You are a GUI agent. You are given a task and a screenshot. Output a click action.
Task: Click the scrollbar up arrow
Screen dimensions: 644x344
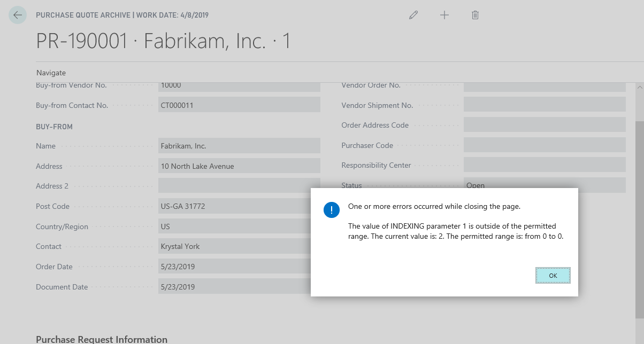pos(639,87)
